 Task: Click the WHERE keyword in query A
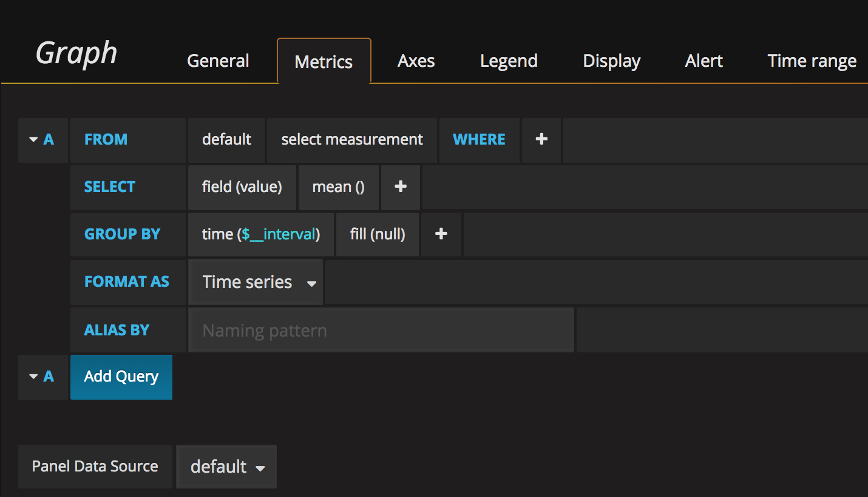(479, 140)
